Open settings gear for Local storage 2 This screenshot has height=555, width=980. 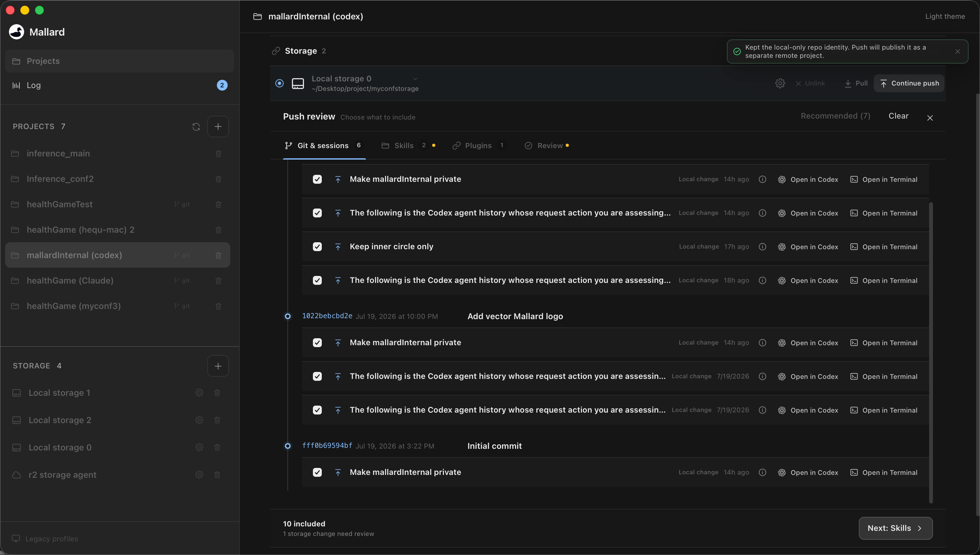(x=199, y=420)
